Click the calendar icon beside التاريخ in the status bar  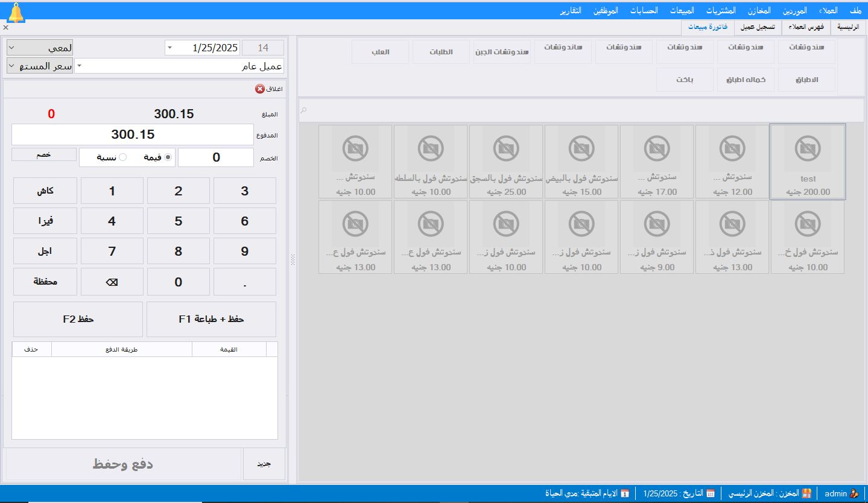(711, 493)
